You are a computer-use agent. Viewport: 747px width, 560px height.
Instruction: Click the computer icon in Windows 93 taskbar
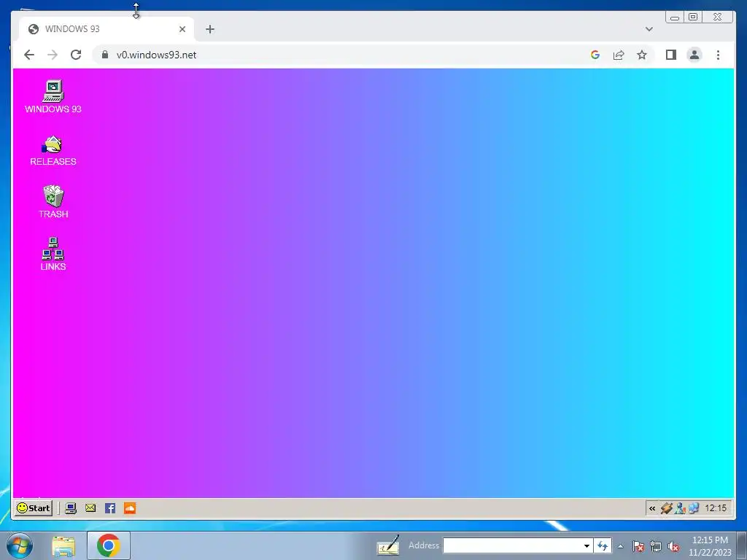[x=71, y=508]
